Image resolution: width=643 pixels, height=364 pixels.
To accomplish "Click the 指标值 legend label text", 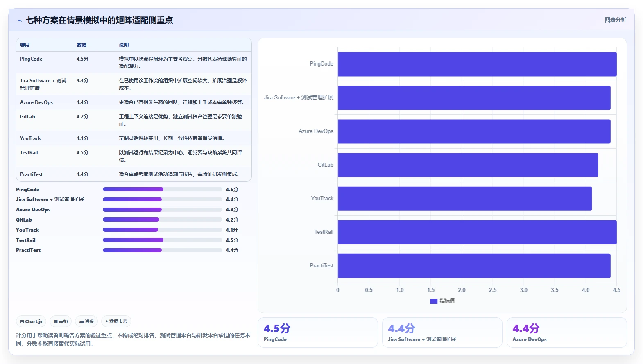I will (447, 301).
